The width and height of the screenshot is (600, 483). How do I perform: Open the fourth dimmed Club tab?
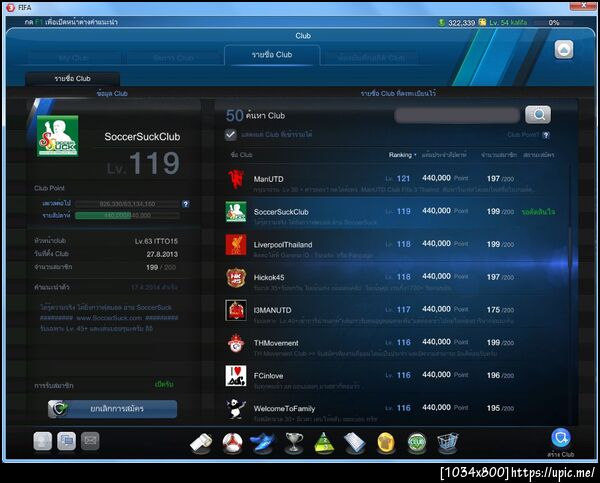point(371,58)
